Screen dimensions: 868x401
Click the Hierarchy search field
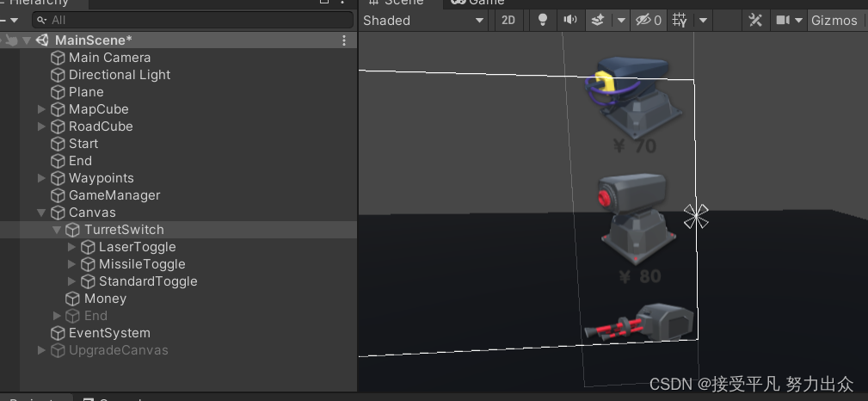[x=194, y=20]
